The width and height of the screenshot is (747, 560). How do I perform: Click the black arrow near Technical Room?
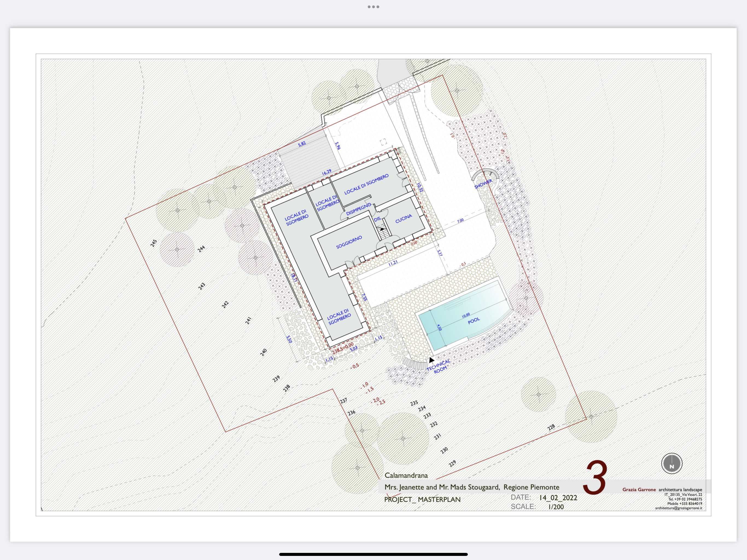tap(431, 360)
